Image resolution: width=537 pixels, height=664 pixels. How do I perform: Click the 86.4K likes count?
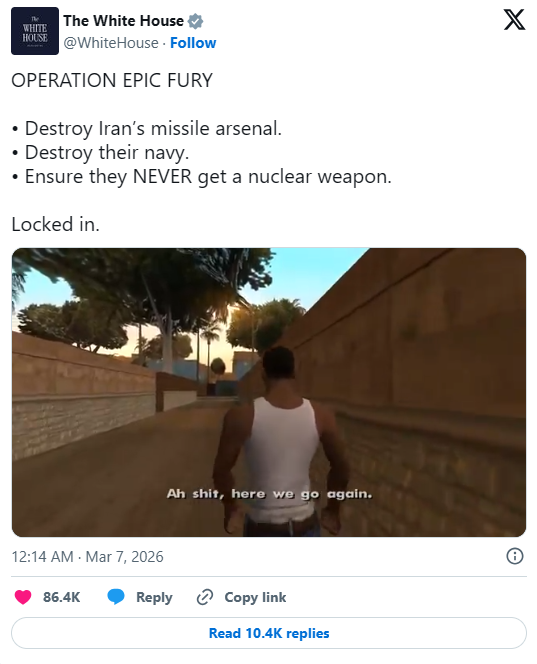point(61,597)
